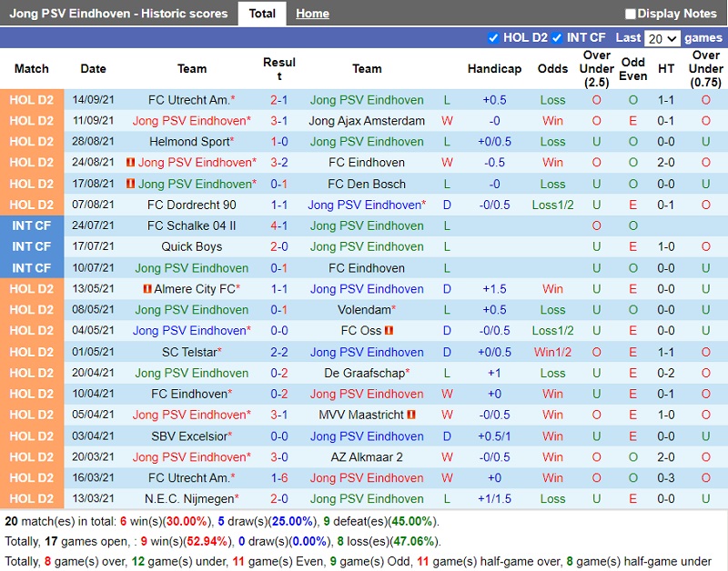Click red card icon beside Almere City FC
This screenshot has width=728, height=571.
pyautogui.click(x=147, y=289)
